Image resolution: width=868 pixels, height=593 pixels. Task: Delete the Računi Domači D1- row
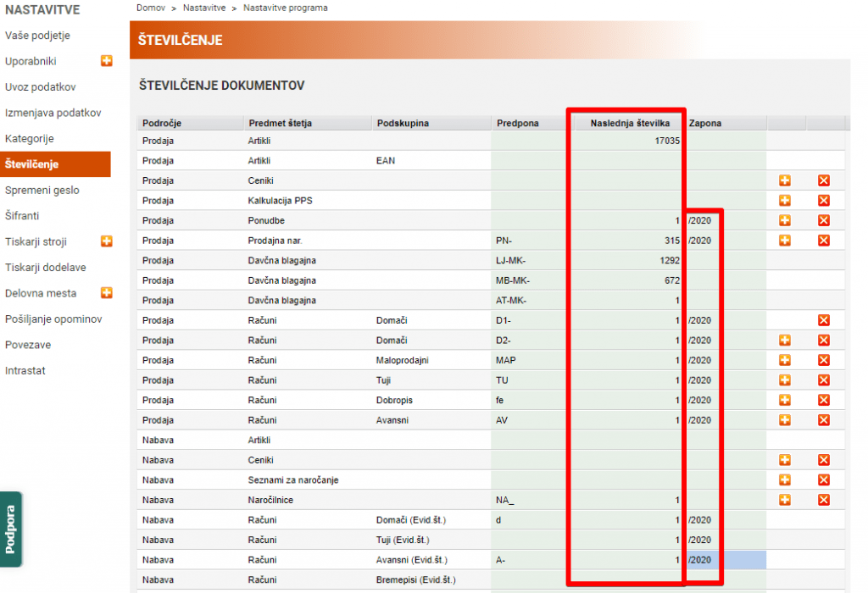(824, 320)
